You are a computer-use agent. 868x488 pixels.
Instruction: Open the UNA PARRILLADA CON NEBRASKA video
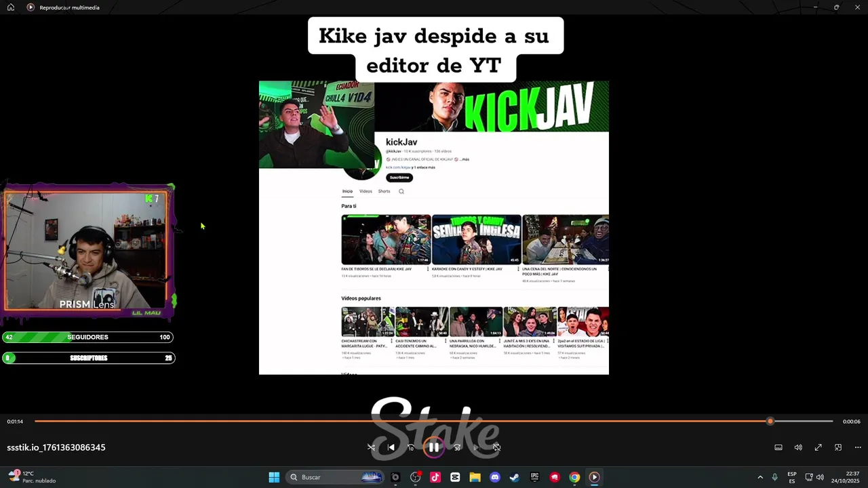[476, 322]
